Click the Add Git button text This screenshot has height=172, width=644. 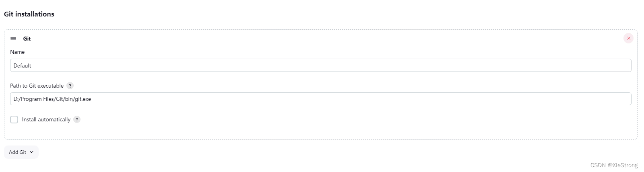(17, 152)
